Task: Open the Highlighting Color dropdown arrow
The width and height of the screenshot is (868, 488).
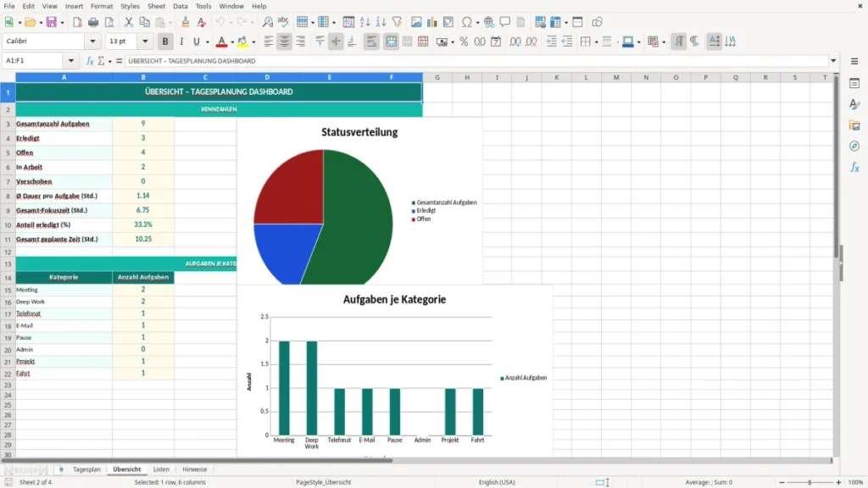Action: (253, 42)
